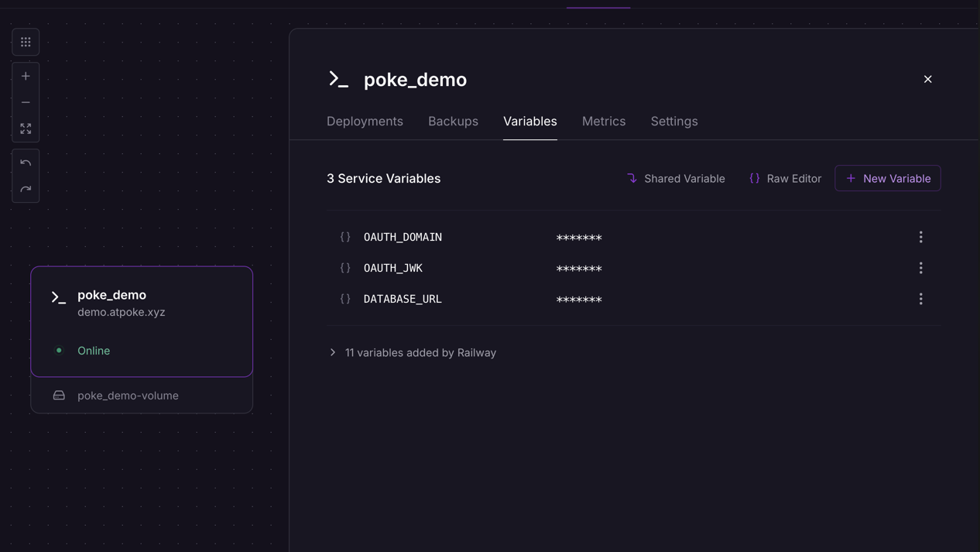980x552 pixels.
Task: Click the fit-to-view expand icon
Action: (x=26, y=129)
